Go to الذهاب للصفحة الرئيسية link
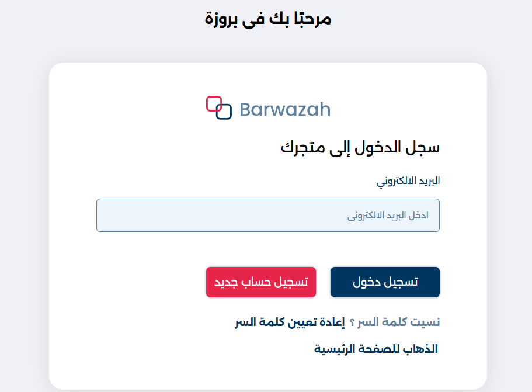 pyautogui.click(x=376, y=349)
